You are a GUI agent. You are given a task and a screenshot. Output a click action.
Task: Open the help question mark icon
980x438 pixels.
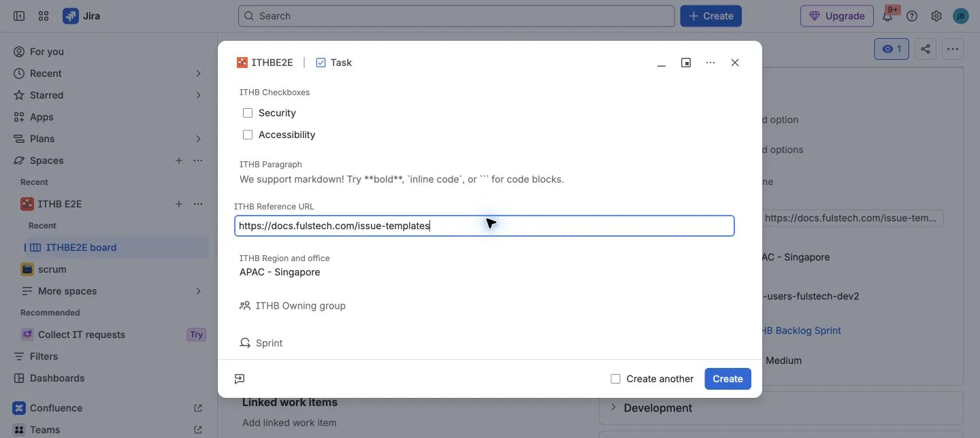(912, 16)
